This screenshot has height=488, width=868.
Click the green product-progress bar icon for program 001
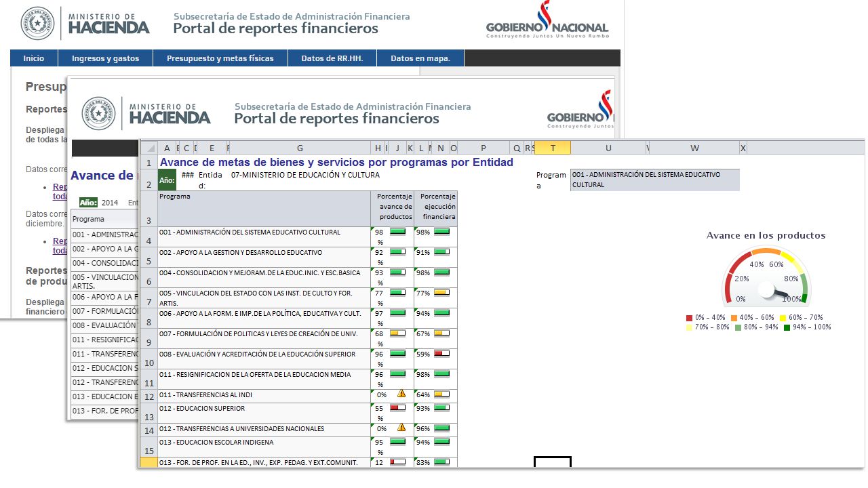tap(397, 232)
